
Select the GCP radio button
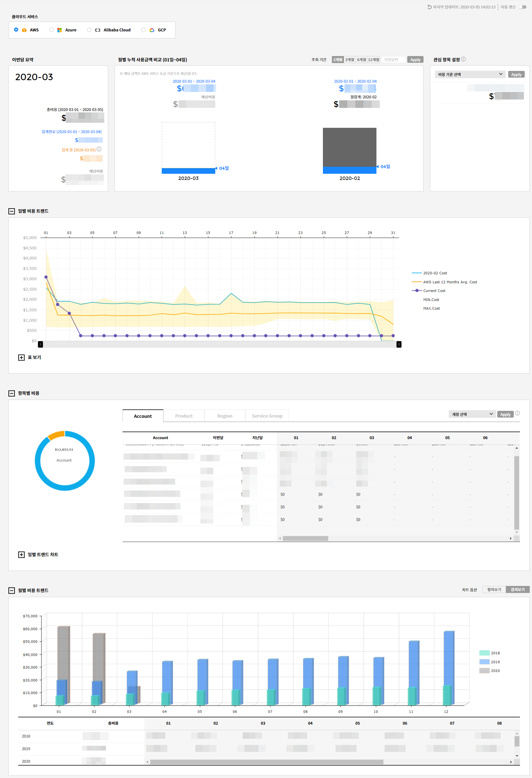pyautogui.click(x=143, y=30)
